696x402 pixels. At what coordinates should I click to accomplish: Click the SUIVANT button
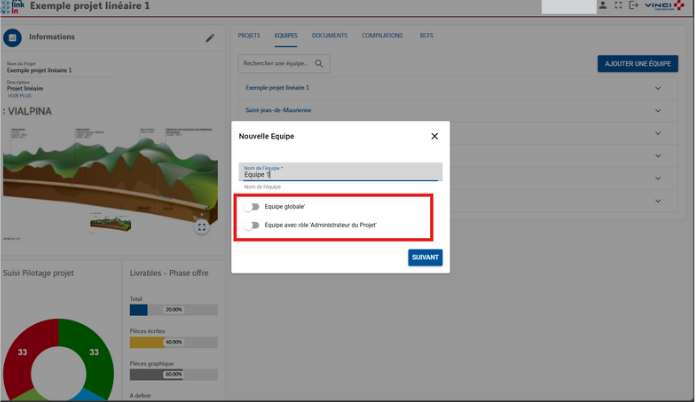point(425,257)
